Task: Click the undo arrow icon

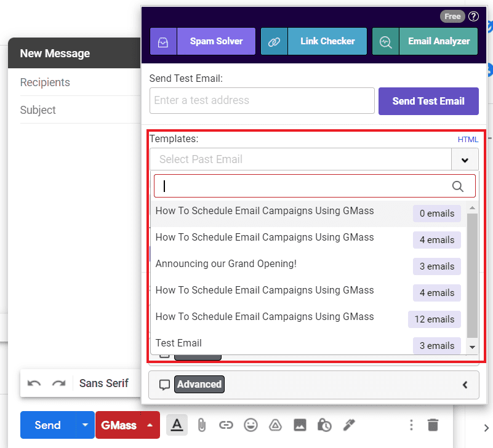Action: [34, 383]
